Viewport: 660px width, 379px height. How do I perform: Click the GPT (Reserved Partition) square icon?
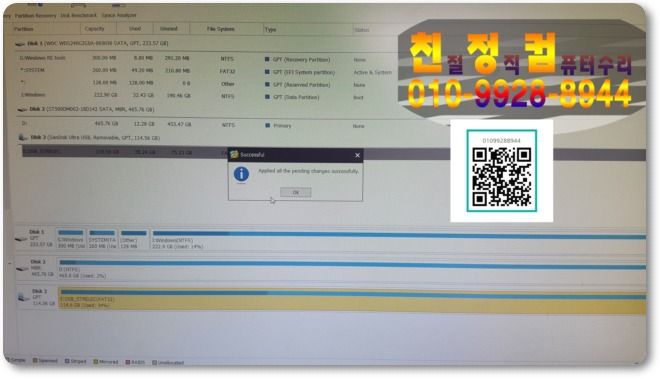pos(267,84)
